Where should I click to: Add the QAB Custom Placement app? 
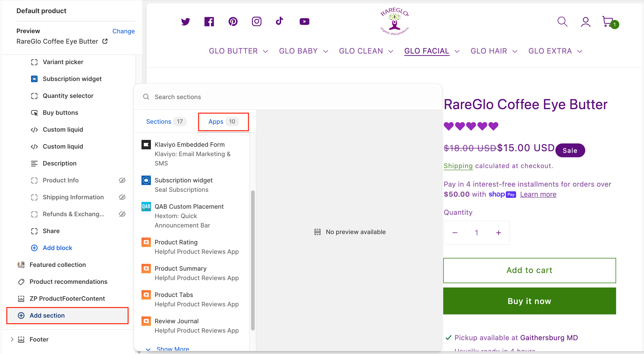point(189,207)
